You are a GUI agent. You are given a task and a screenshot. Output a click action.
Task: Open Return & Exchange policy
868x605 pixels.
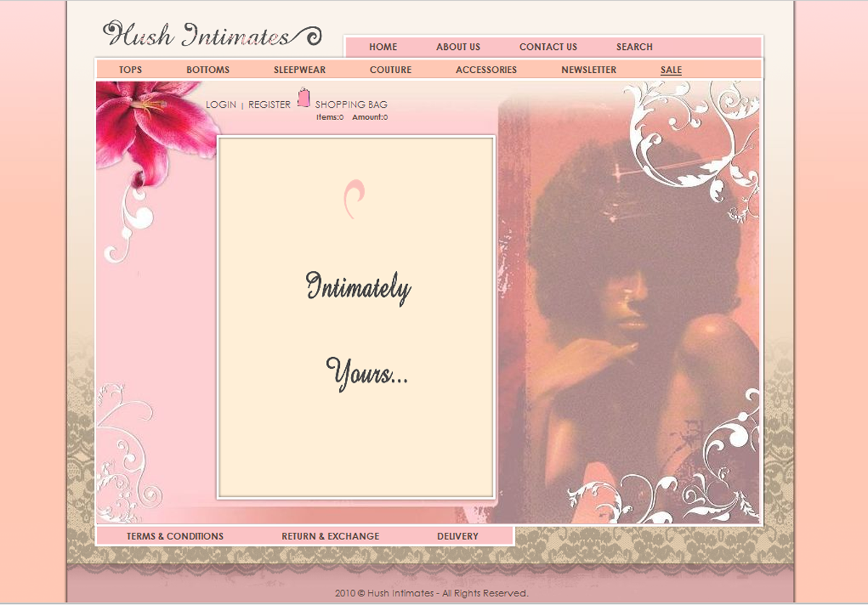(x=330, y=536)
